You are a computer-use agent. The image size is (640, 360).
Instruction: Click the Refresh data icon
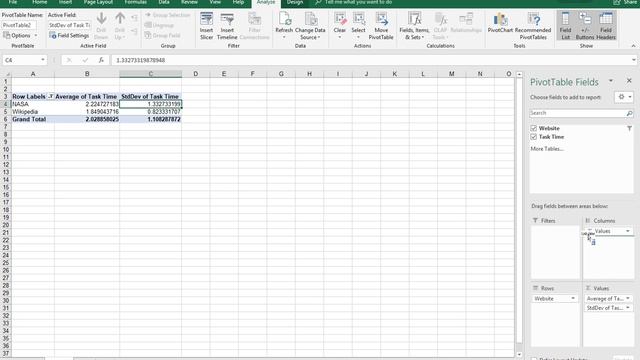pos(284,26)
